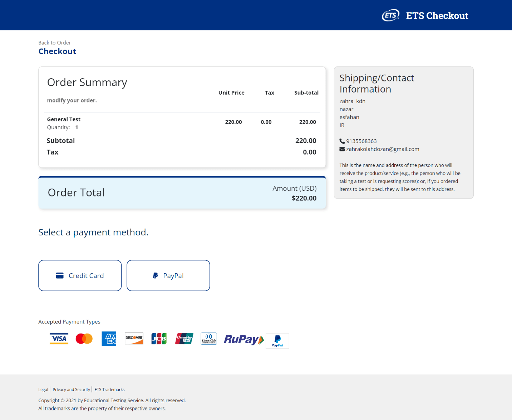Click General Test unit price 220.00
Screen dimensions: 512x420
click(x=233, y=122)
